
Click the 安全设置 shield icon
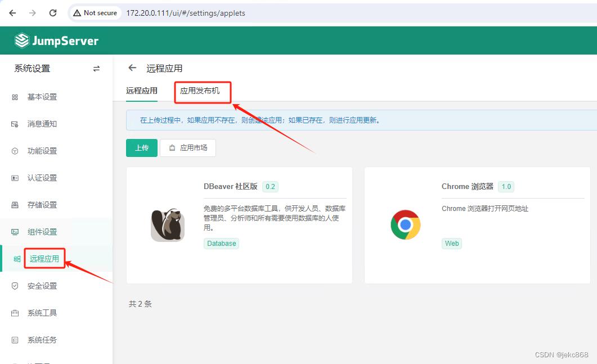pyautogui.click(x=15, y=286)
